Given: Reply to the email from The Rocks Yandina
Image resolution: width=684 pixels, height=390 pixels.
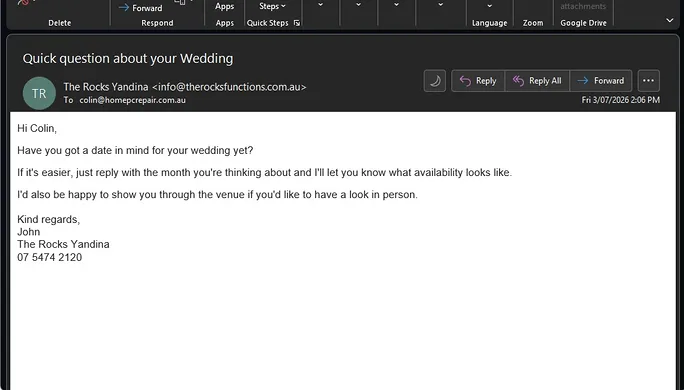Looking at the screenshot, I should [478, 81].
